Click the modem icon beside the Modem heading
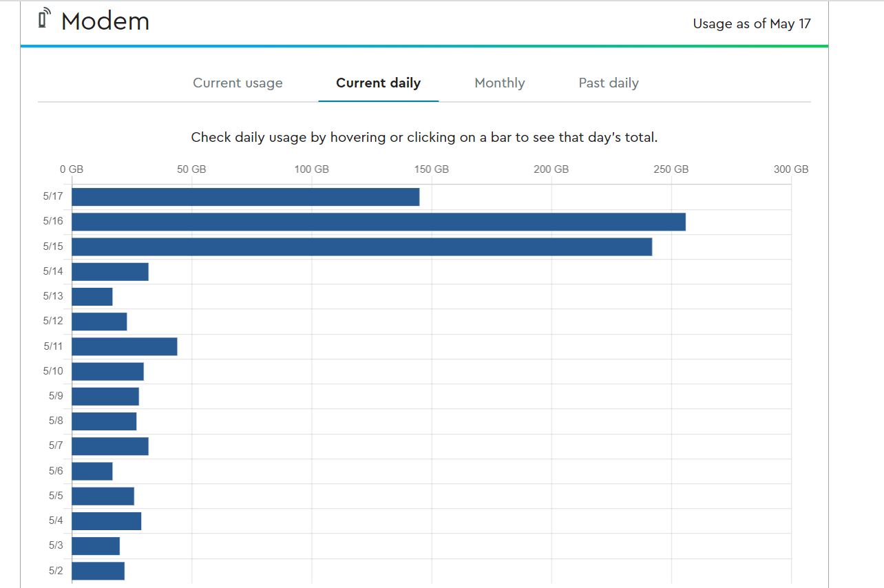 tap(45, 19)
